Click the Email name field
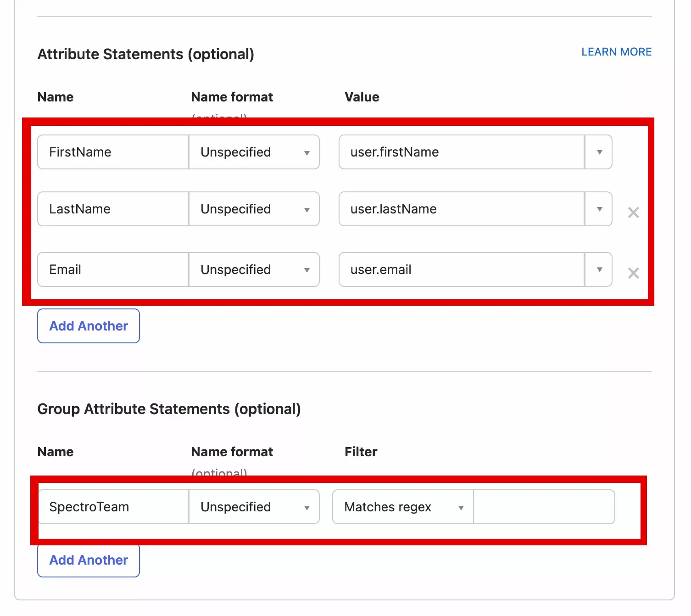 pos(113,269)
